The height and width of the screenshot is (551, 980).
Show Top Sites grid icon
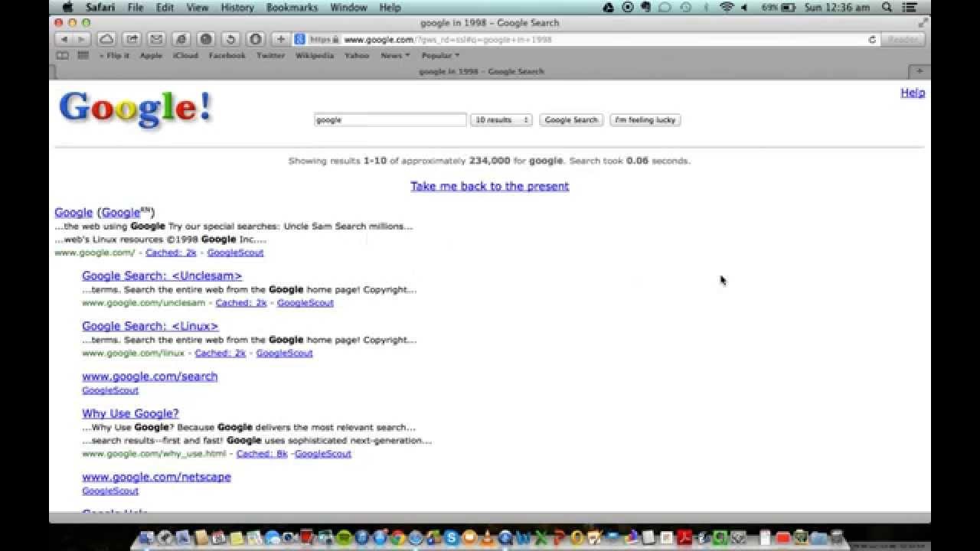(x=83, y=56)
